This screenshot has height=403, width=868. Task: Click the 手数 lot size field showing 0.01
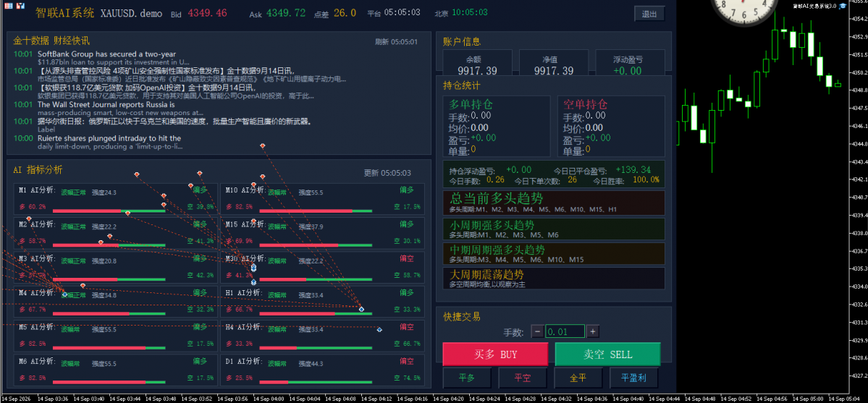click(x=565, y=331)
